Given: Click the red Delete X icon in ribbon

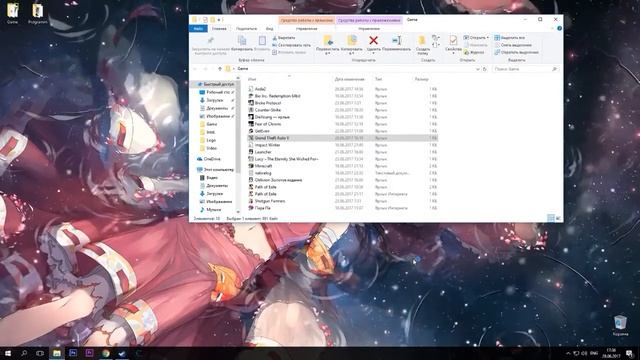Looking at the screenshot, I should [x=373, y=40].
